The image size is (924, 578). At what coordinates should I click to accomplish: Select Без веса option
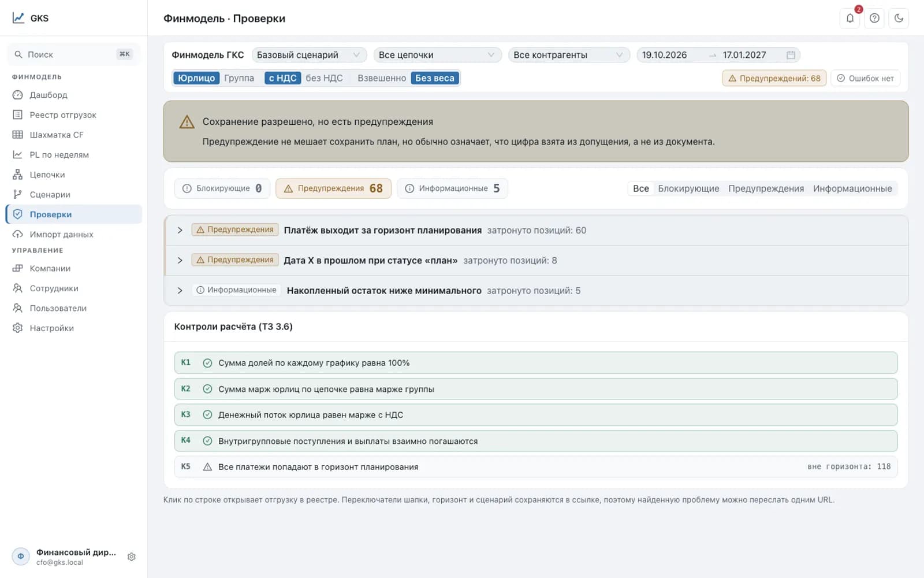435,78
